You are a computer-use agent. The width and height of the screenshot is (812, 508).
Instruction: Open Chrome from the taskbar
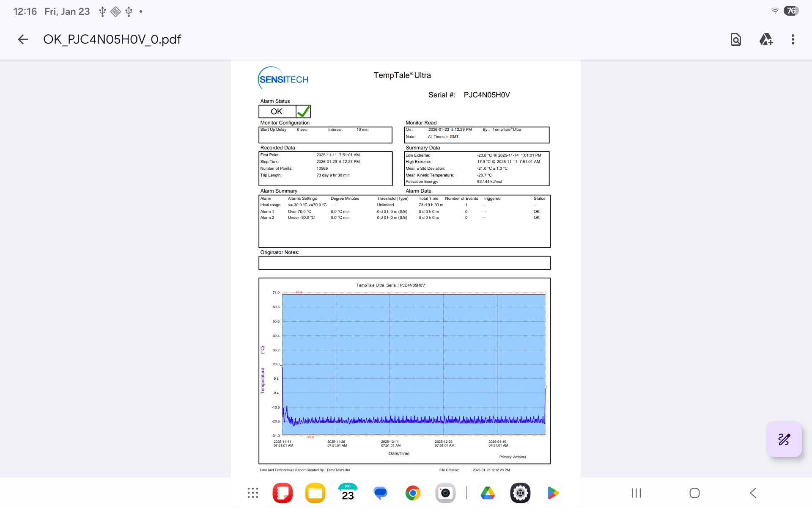click(x=413, y=493)
